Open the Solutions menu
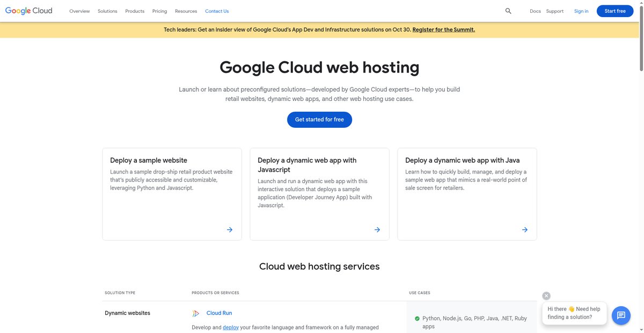 pos(107,11)
